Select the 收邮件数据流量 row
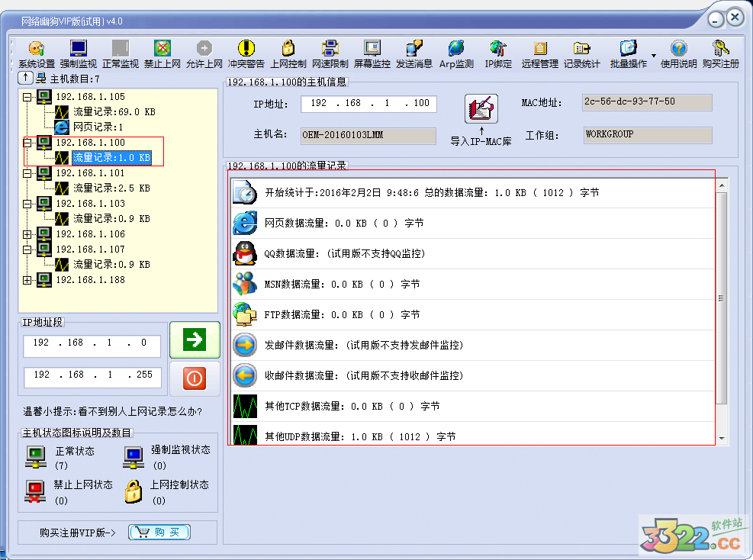 [473, 375]
